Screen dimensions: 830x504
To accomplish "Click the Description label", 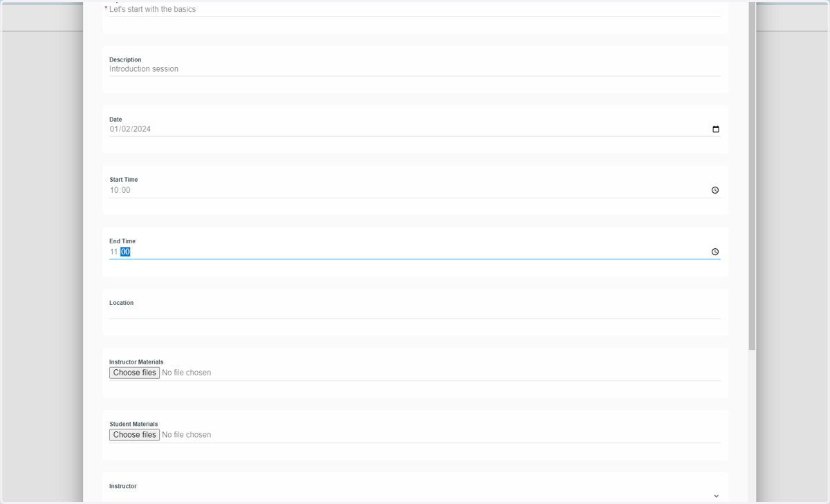I will coord(125,60).
